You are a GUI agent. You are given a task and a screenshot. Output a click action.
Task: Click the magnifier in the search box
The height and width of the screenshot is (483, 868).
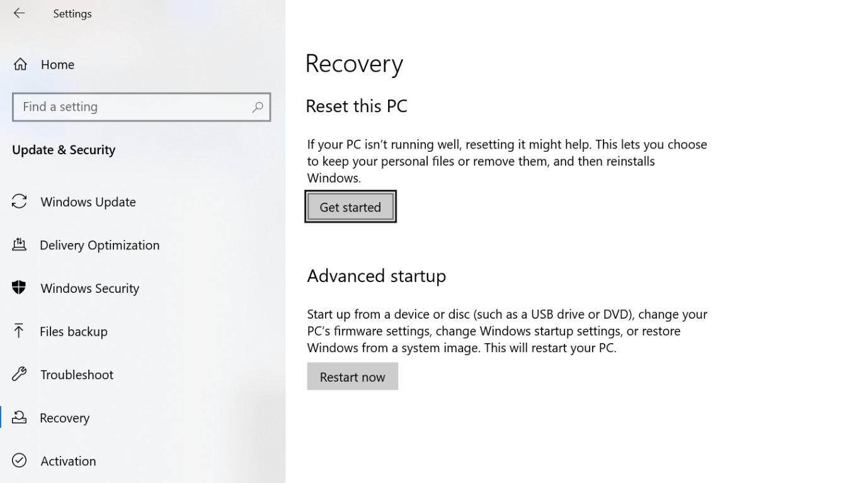(x=258, y=107)
